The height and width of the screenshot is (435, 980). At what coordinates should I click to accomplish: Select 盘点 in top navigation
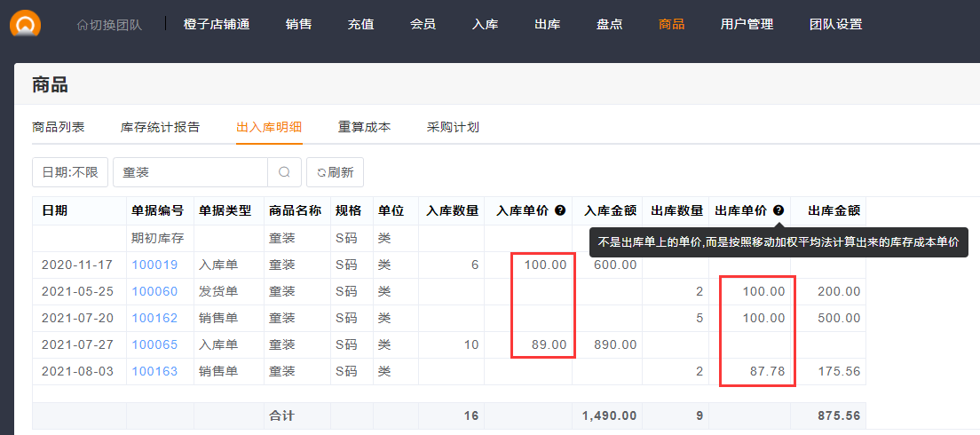[x=610, y=24]
